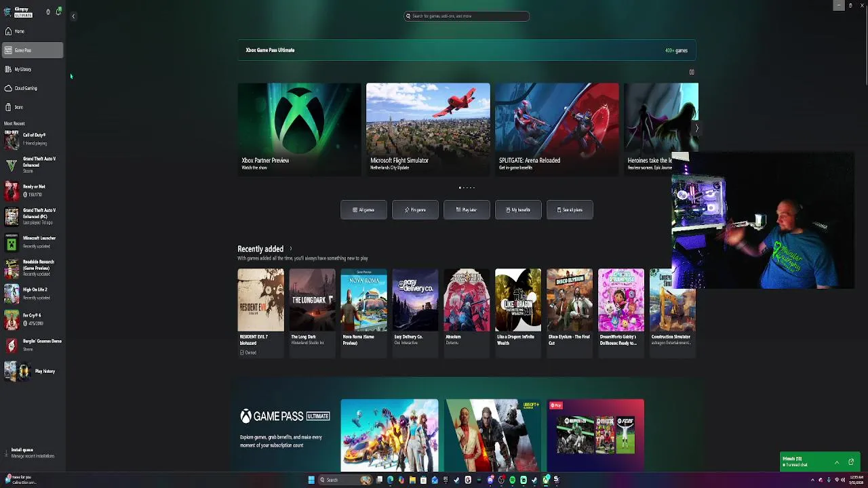Open File Explorer from taskbar
The height and width of the screenshot is (488, 868).
pos(412,480)
